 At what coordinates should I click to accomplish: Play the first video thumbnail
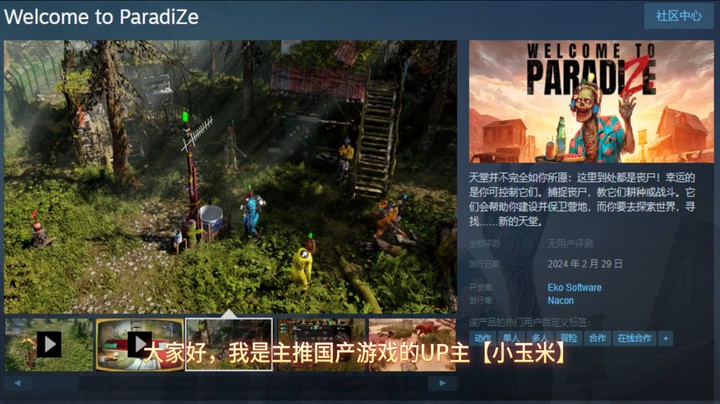[49, 345]
